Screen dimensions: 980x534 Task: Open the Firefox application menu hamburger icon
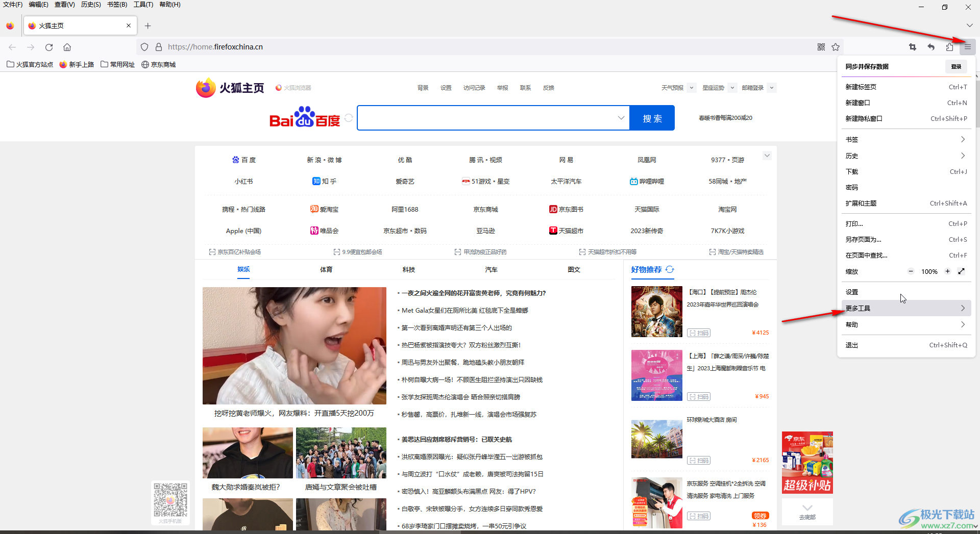[967, 47]
